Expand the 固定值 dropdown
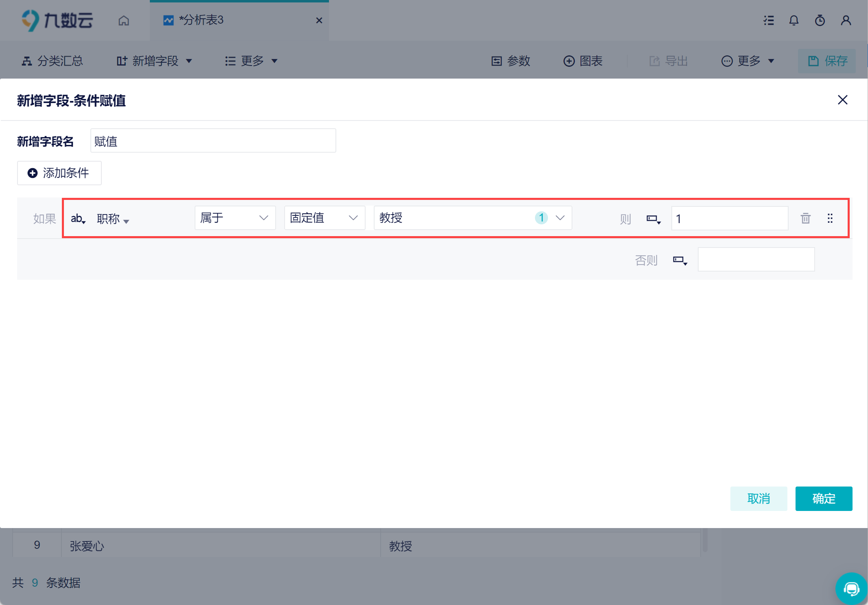 tap(325, 218)
